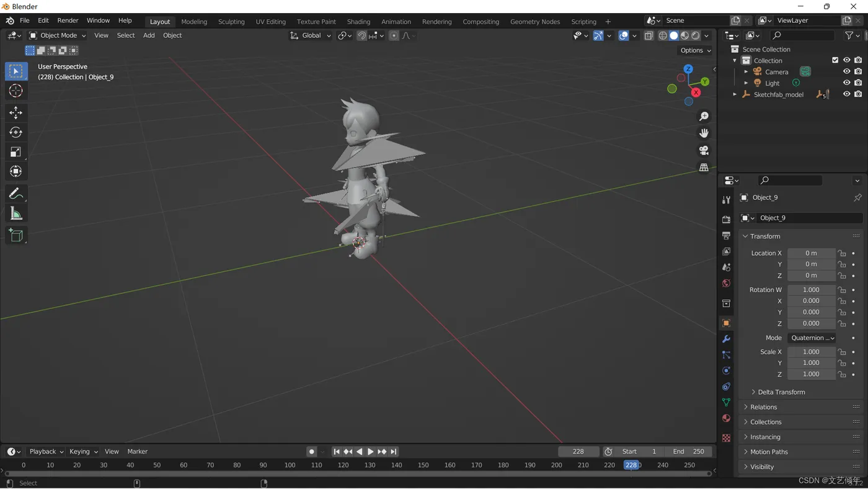Enable proportional editing toggle
This screenshot has width=868, height=489.
[x=394, y=35]
